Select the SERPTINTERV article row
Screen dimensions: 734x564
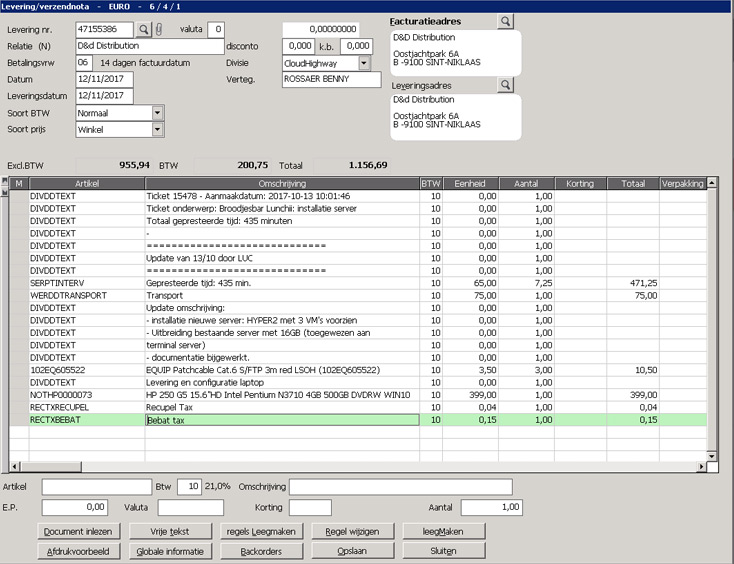point(358,283)
